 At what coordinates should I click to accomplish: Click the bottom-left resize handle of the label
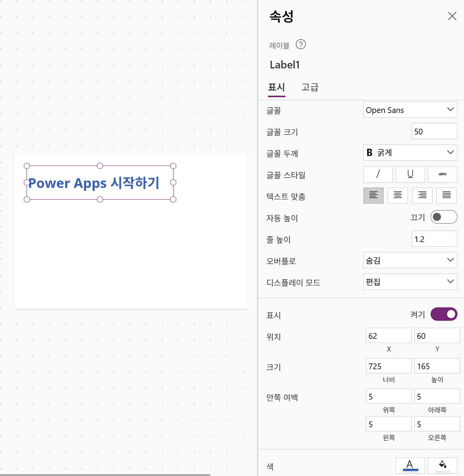click(x=27, y=199)
